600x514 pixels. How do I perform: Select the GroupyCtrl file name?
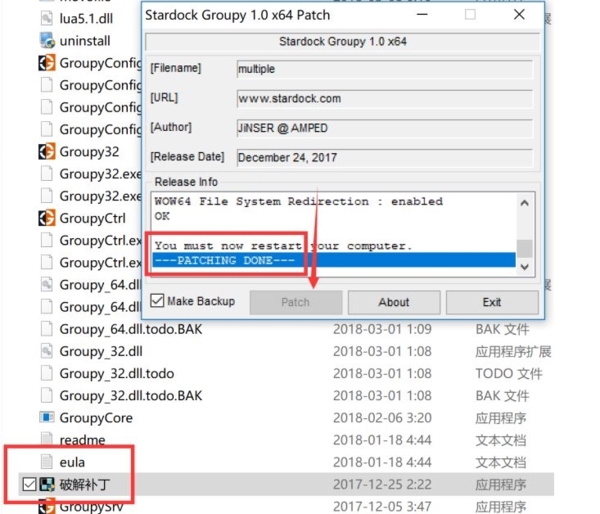click(93, 218)
